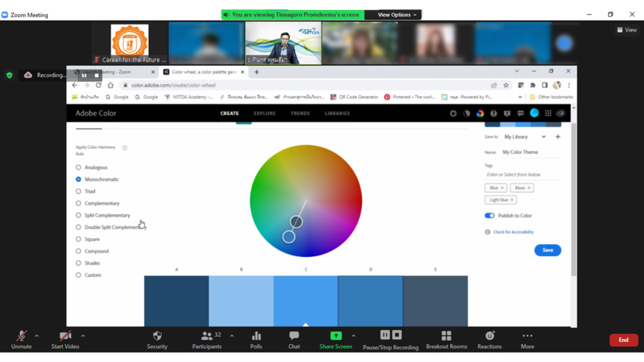Add the Blues tag
Screen dimensions: 644x362
(522, 188)
